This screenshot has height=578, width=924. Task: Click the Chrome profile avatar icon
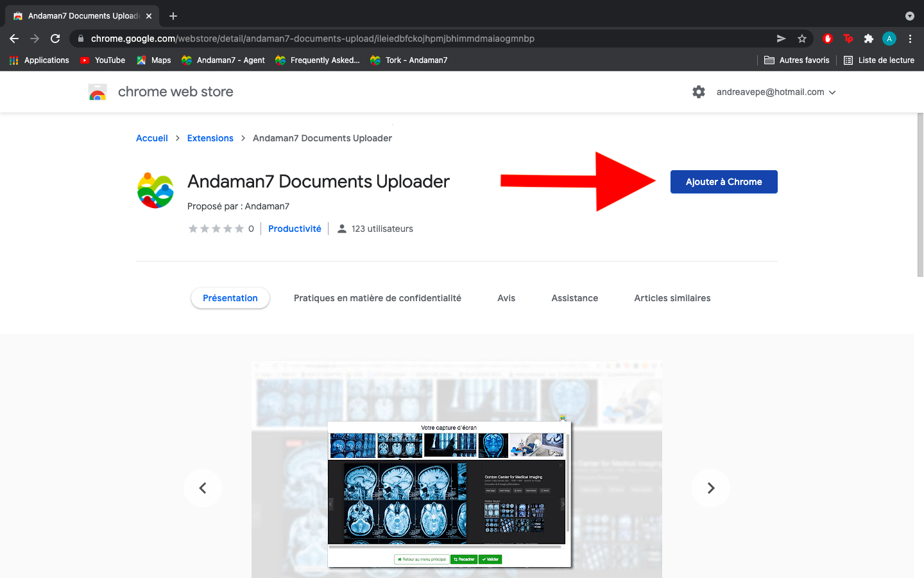889,39
